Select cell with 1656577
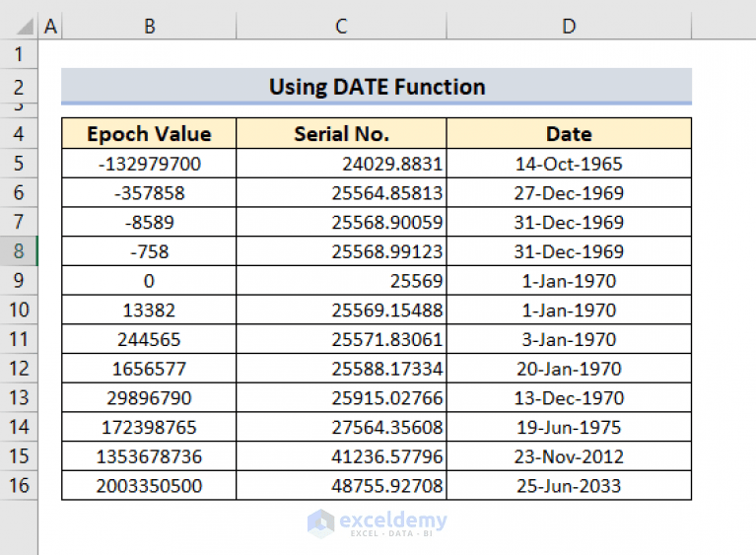 tap(149, 369)
